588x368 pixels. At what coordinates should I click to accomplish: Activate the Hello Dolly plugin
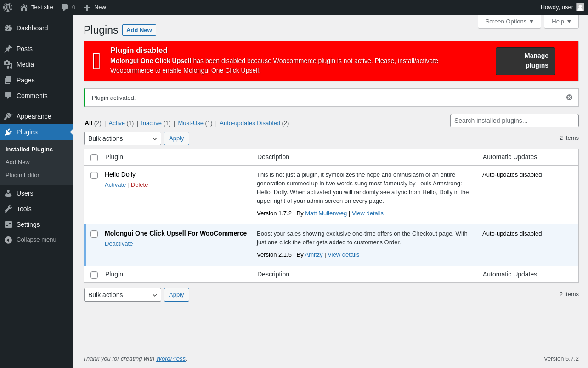pyautogui.click(x=115, y=185)
